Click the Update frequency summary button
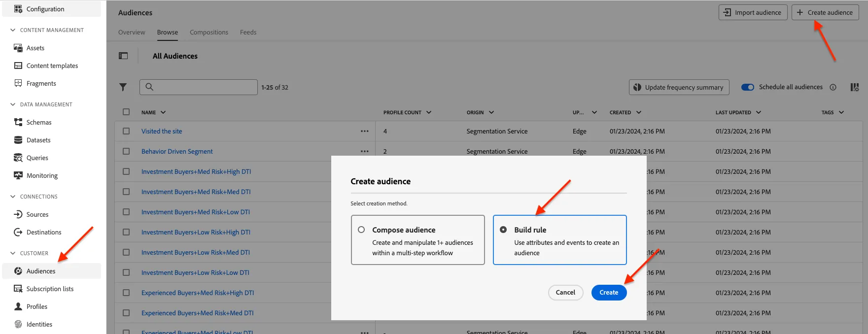The width and height of the screenshot is (868, 334). pos(679,87)
